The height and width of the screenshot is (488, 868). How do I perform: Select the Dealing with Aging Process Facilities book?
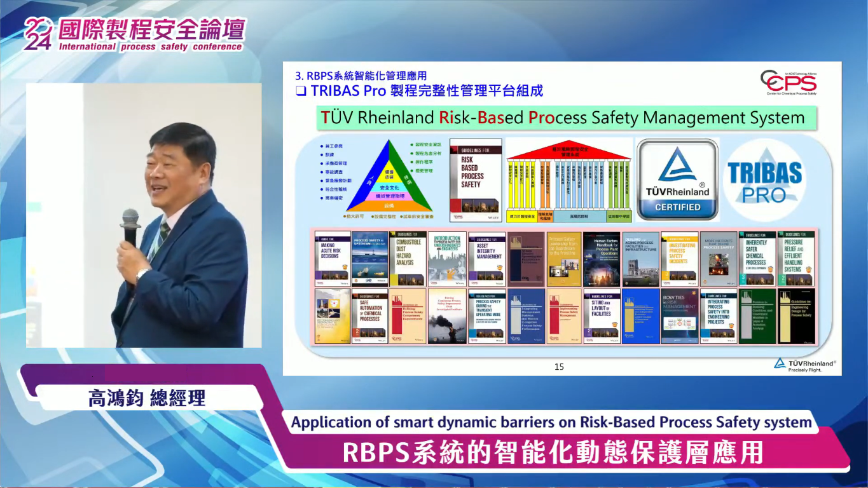click(x=640, y=259)
